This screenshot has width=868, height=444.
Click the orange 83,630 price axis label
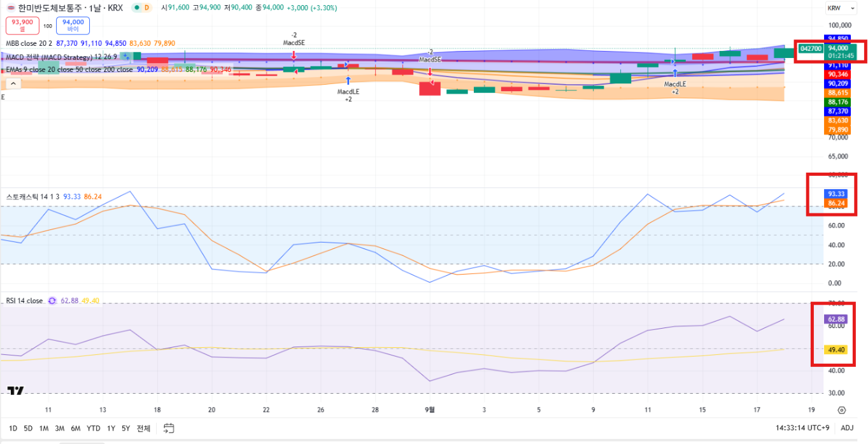click(x=837, y=120)
